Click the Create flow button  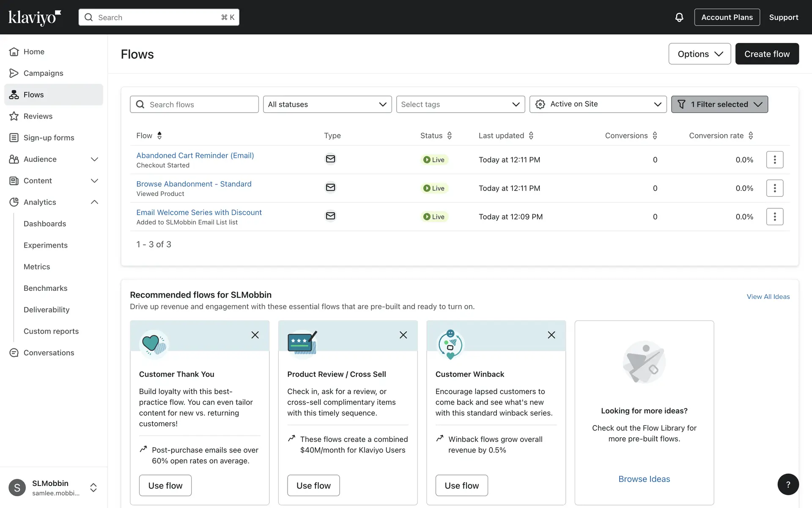point(766,54)
